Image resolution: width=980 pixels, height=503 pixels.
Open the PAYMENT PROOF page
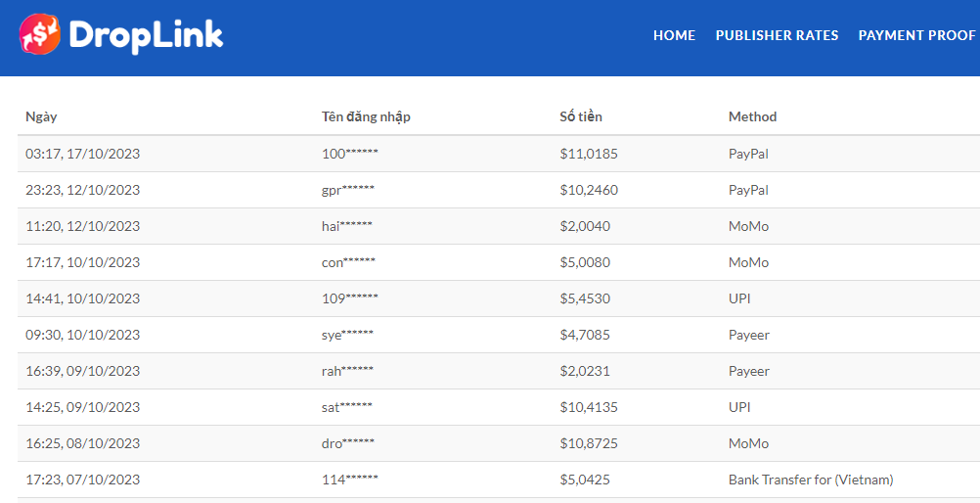pos(916,35)
